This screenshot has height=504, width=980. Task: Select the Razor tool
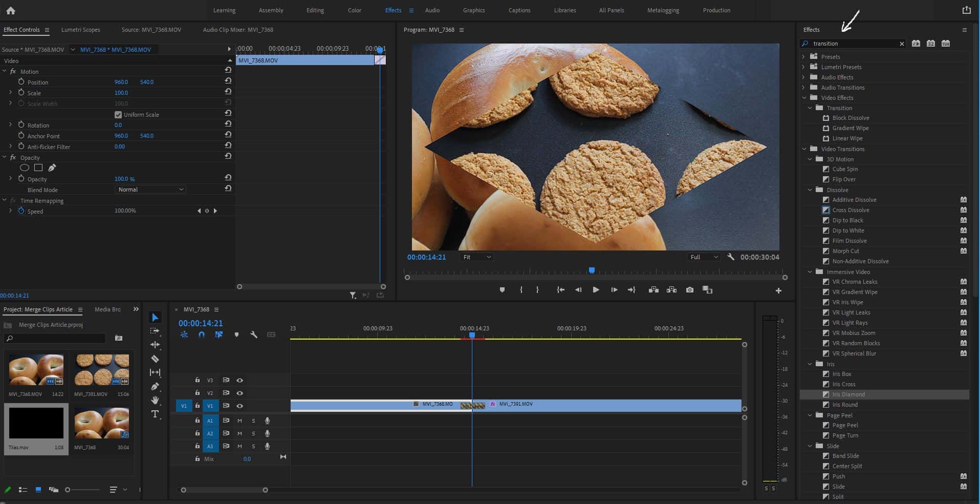155,359
